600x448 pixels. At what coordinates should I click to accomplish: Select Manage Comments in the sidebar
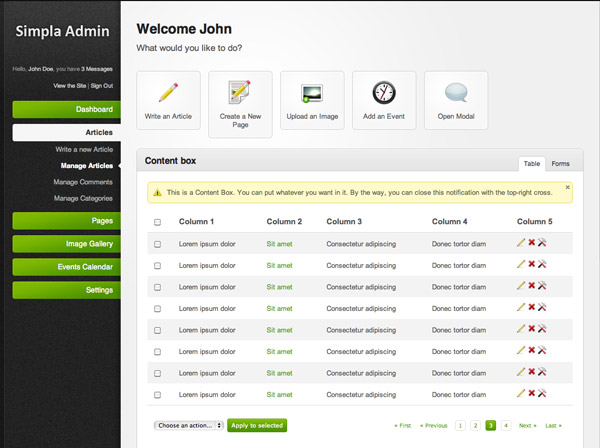[83, 182]
